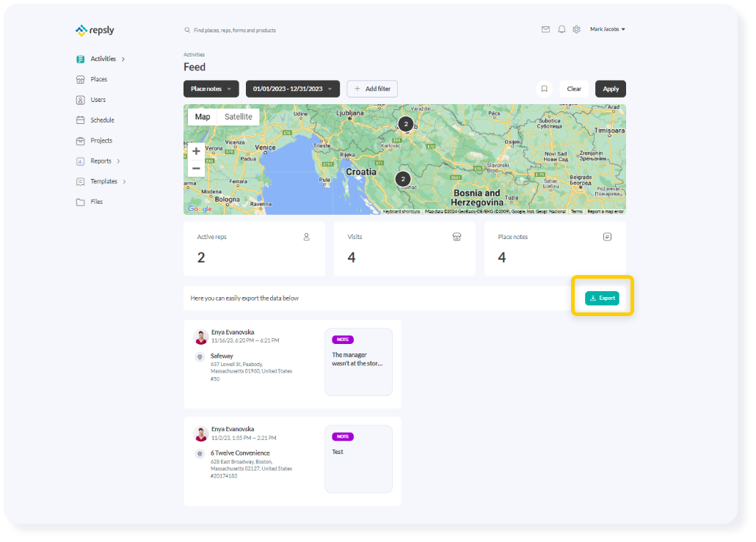The image size is (756, 542).
Task: Zoom in on the map
Action: click(x=196, y=151)
